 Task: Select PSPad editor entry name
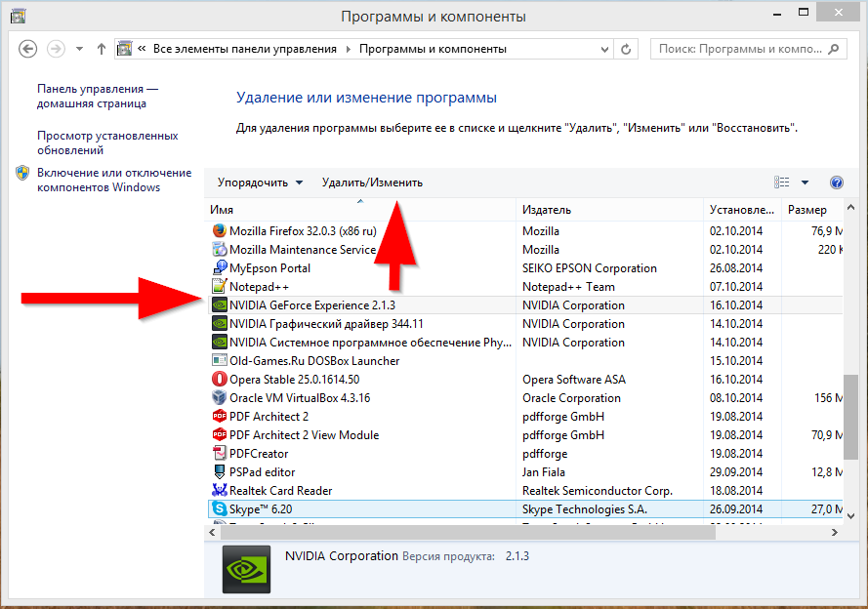(263, 471)
